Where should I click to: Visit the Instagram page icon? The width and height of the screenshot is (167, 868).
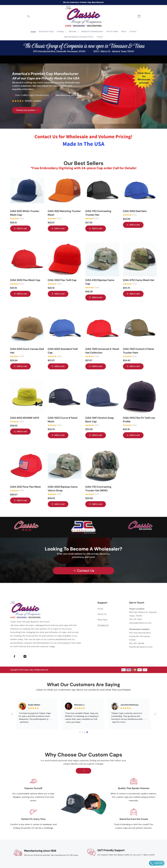pos(25,656)
